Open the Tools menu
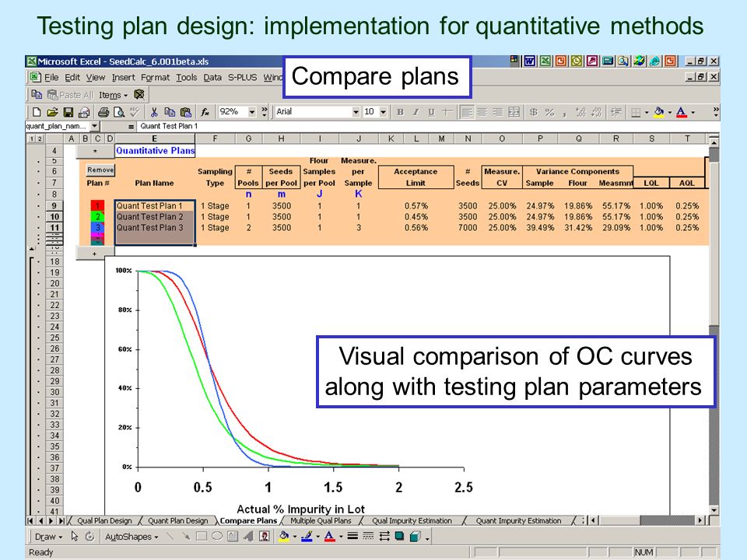This screenshot has height=560, width=747. tap(186, 78)
